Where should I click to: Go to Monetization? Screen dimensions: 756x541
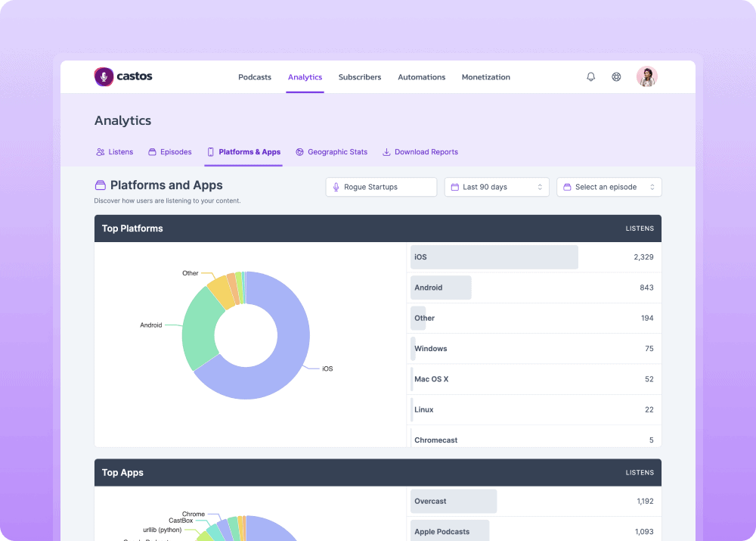click(x=485, y=77)
